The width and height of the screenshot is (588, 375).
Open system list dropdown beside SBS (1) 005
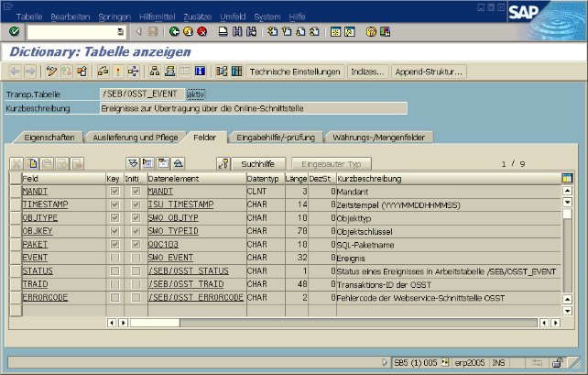point(446,362)
